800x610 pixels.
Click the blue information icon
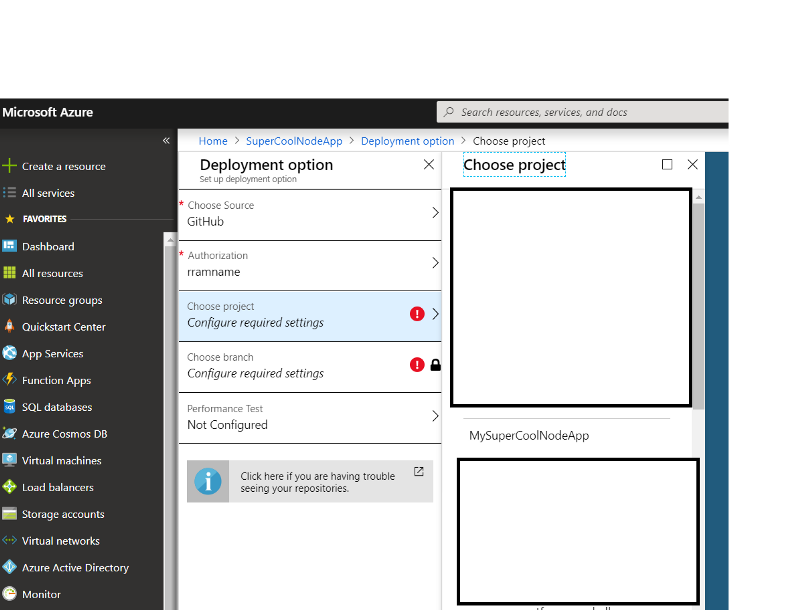tap(208, 481)
